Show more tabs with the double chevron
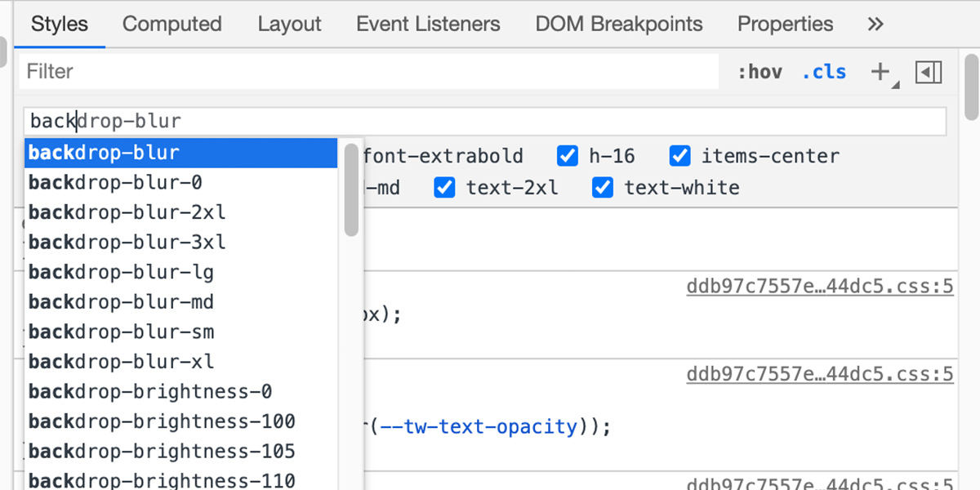The width and height of the screenshot is (980, 490). point(875,24)
